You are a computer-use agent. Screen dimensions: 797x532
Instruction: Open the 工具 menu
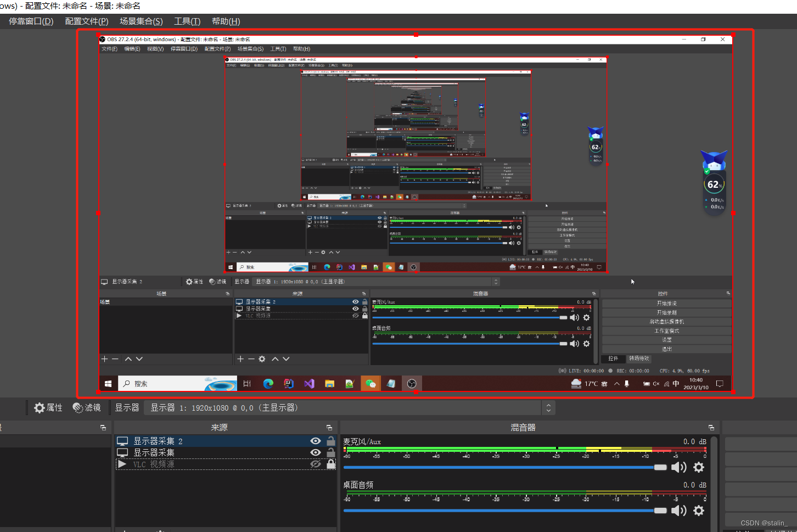[187, 21]
